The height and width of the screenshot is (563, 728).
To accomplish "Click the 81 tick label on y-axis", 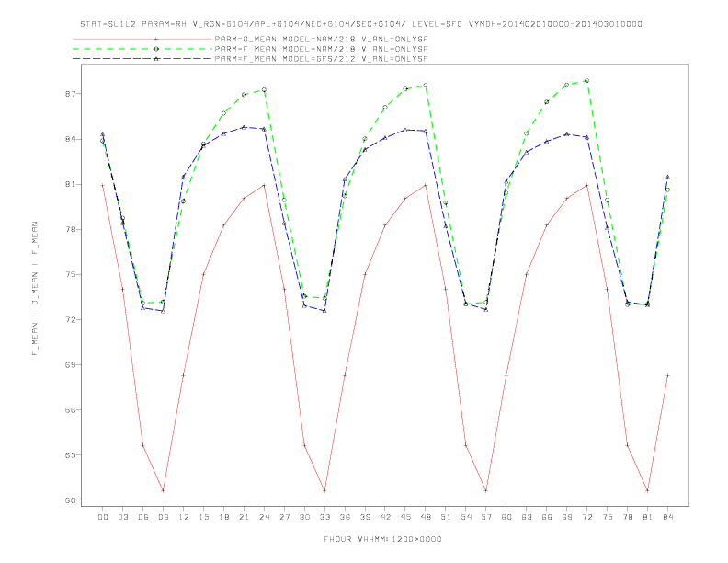I will 70,184.
